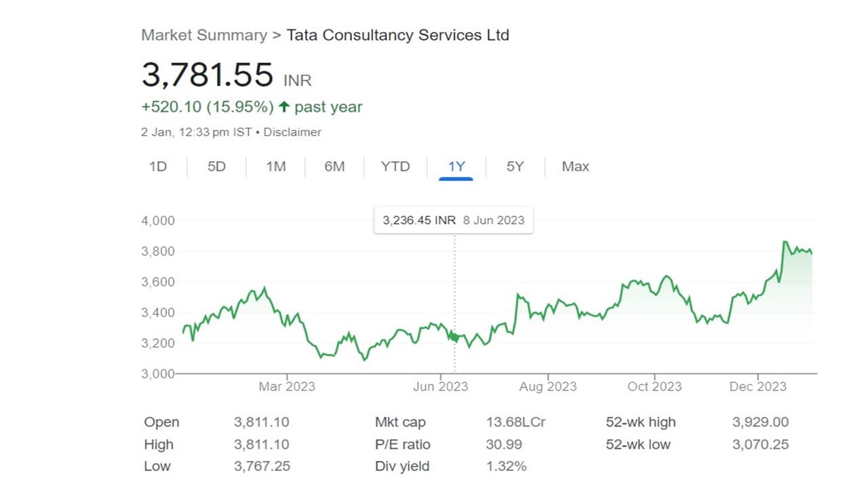
Task: Switch to the 5Y range tab
Action: [515, 167]
